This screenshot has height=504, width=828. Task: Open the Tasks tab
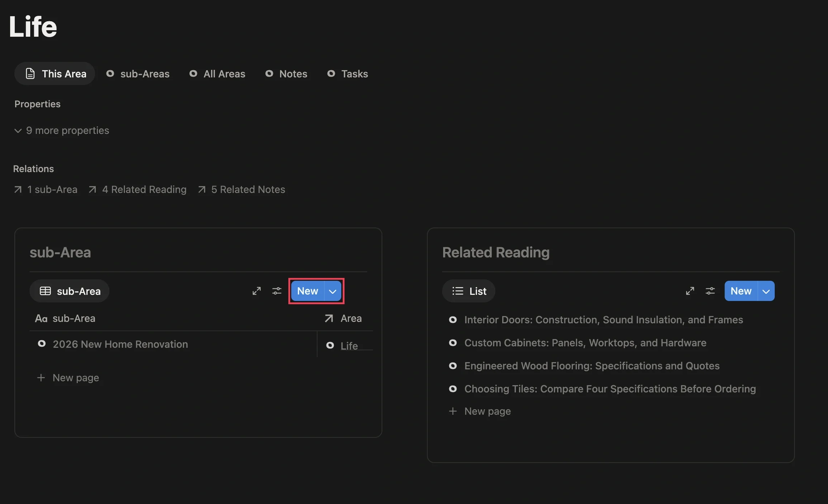click(348, 74)
